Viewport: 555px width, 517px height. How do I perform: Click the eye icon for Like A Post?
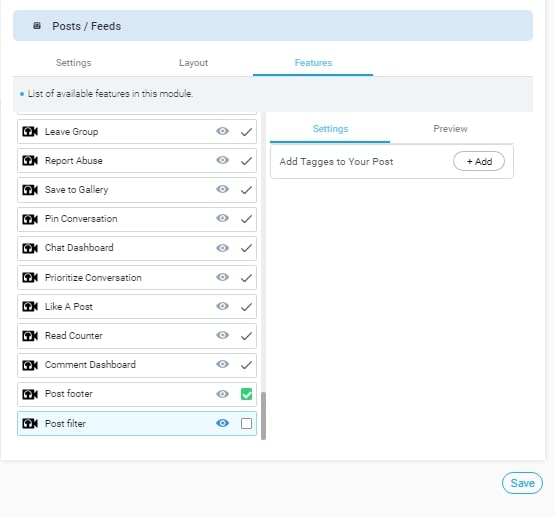click(x=222, y=306)
